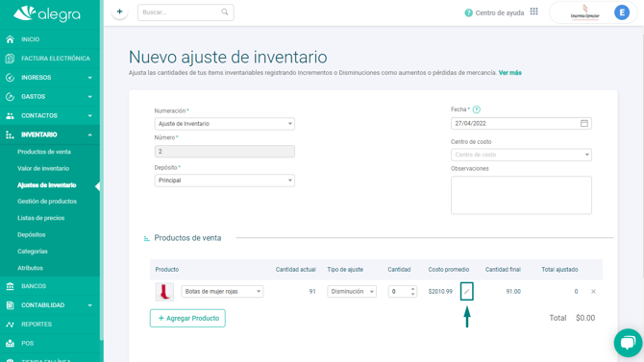Click the Cantidad number input
This screenshot has height=362, width=644.
pyautogui.click(x=402, y=291)
